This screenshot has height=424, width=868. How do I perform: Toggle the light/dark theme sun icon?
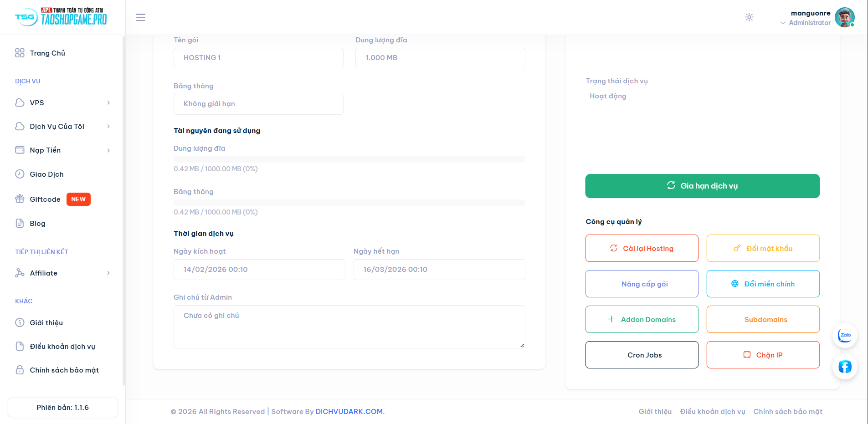click(749, 17)
